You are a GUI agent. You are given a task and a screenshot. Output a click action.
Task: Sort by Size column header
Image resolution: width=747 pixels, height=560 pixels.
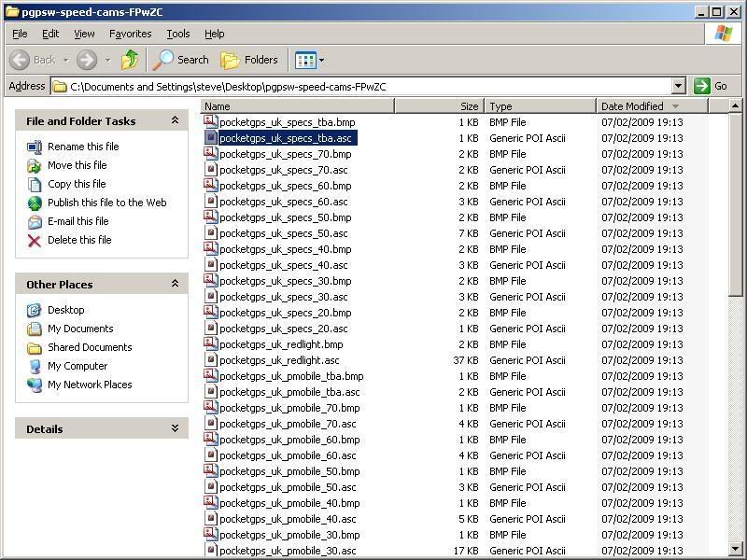coord(439,106)
